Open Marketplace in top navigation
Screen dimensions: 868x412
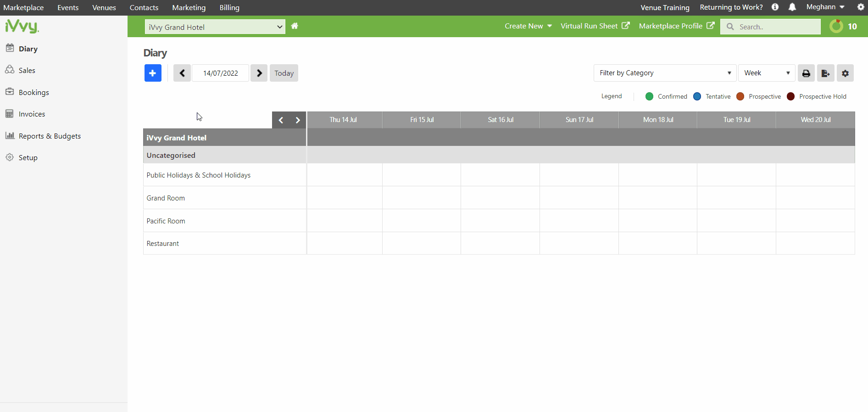pos(23,7)
